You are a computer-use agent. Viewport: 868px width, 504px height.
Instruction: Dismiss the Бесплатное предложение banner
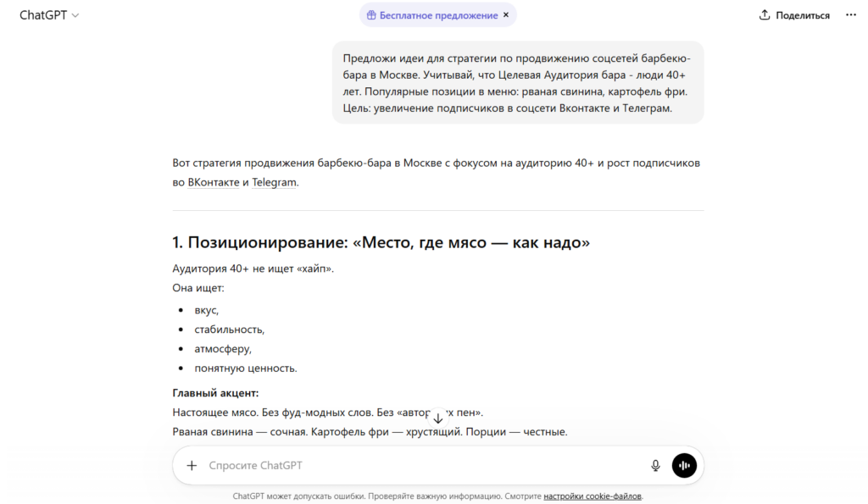(506, 15)
